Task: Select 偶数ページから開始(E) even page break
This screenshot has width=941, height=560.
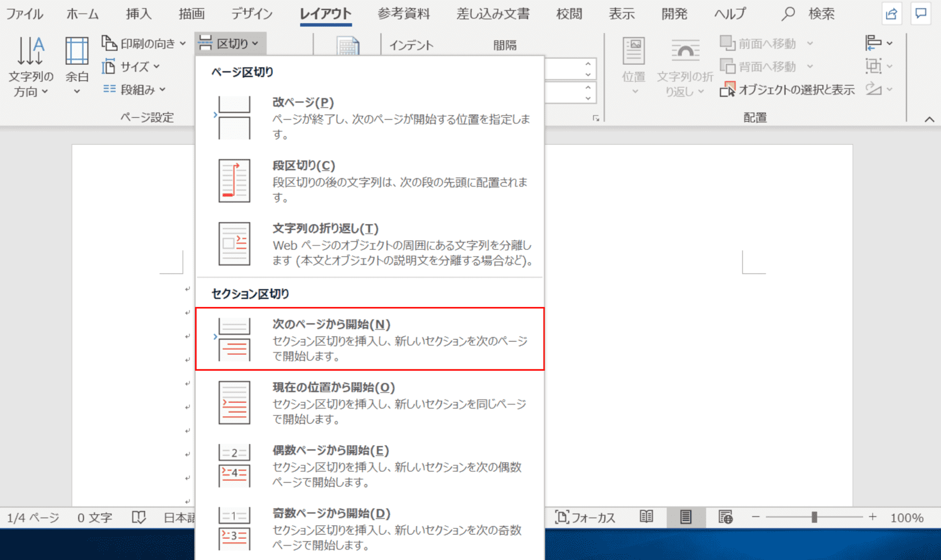Action: (x=370, y=466)
